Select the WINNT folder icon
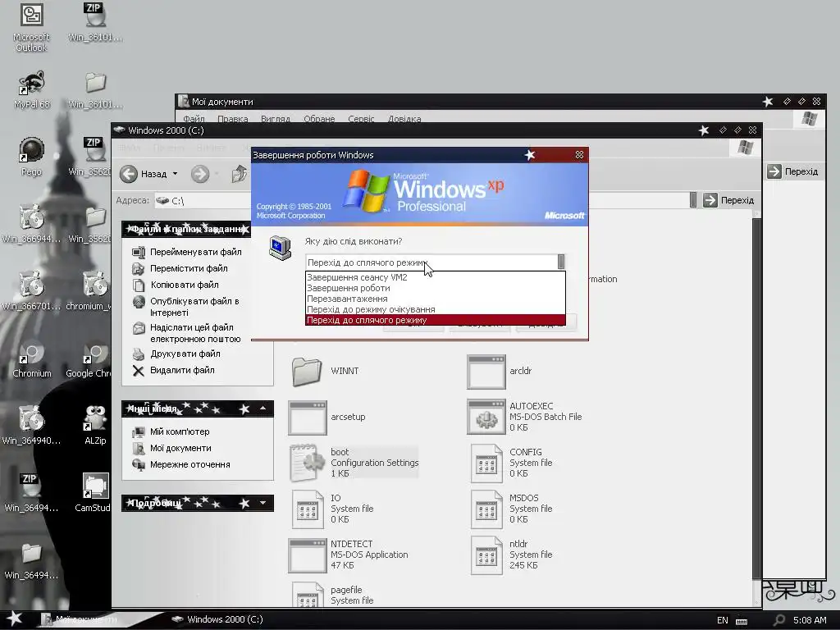The width and height of the screenshot is (840, 630). [307, 372]
